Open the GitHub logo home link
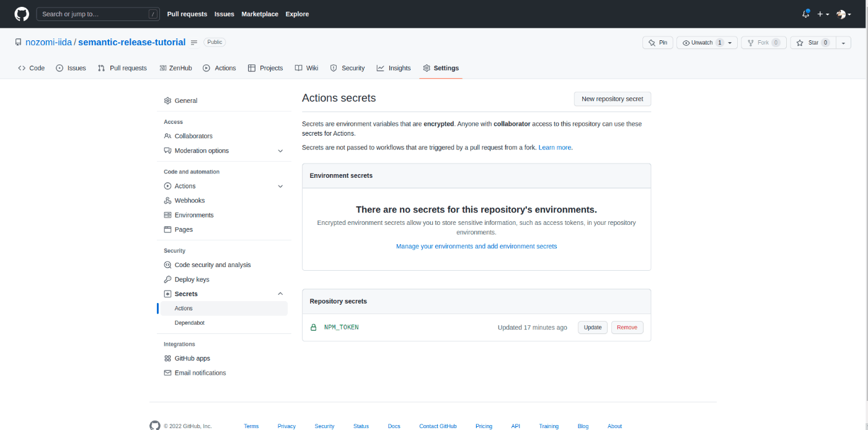 pos(22,14)
